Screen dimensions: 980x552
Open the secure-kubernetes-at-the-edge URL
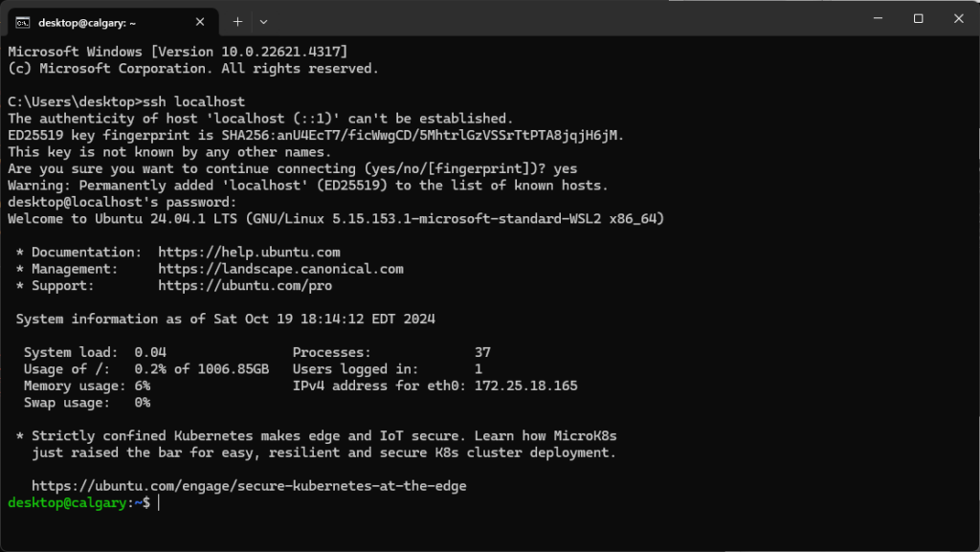point(249,486)
